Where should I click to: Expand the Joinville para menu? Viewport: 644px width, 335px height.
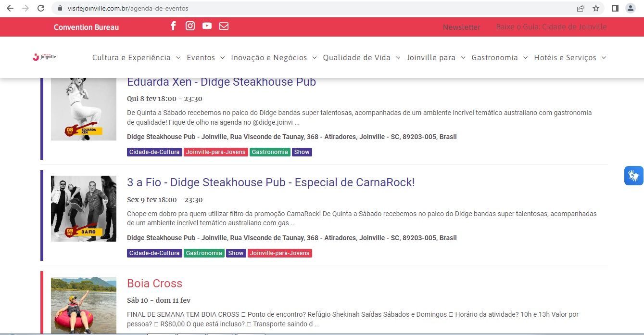(x=436, y=58)
